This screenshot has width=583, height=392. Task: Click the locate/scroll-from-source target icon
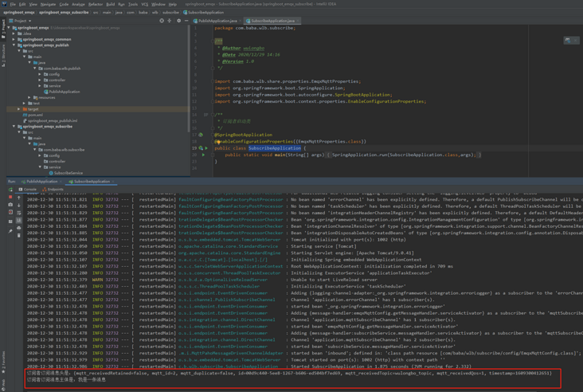pyautogui.click(x=162, y=21)
